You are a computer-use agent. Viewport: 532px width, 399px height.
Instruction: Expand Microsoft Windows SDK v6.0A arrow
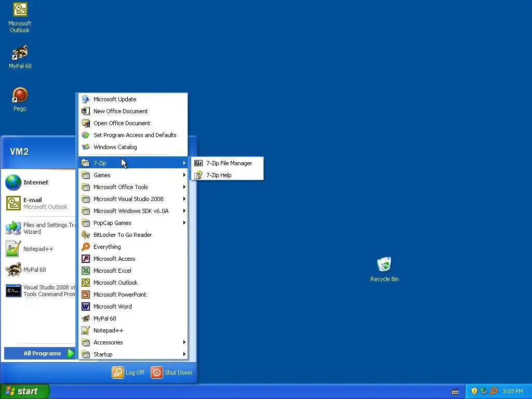pyautogui.click(x=184, y=211)
